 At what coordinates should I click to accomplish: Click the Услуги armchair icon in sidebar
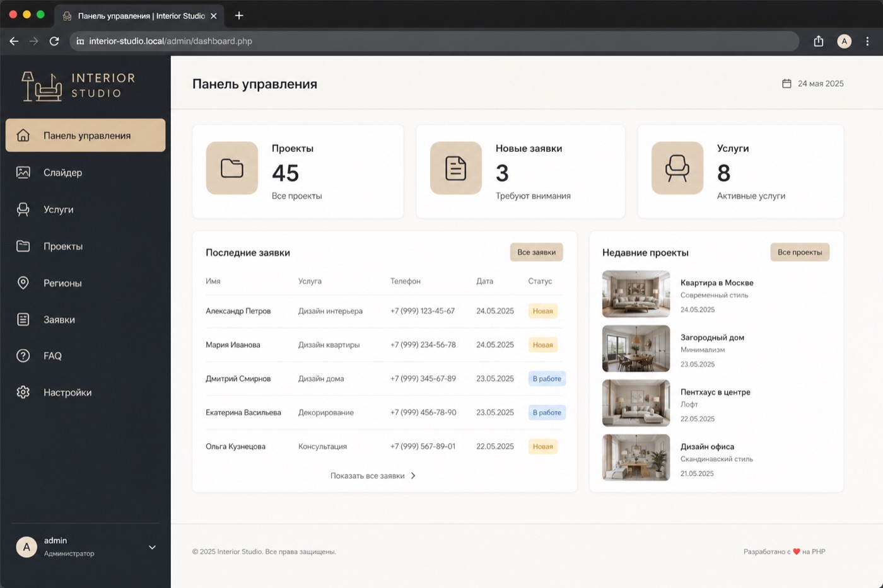point(23,209)
